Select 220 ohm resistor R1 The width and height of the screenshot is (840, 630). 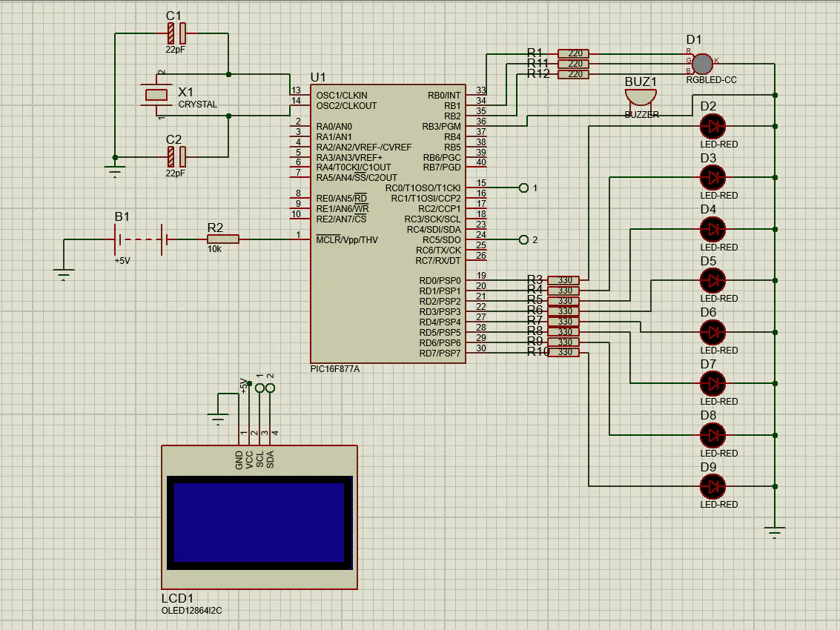(x=573, y=53)
